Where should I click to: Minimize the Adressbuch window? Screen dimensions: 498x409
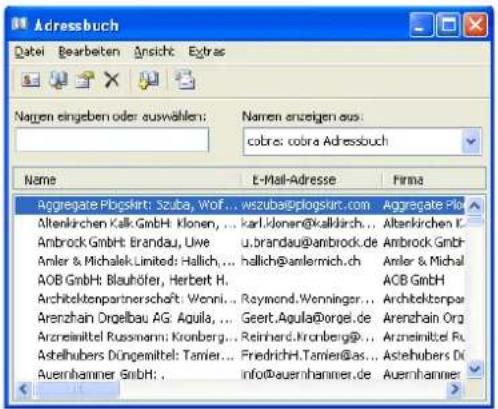click(421, 25)
